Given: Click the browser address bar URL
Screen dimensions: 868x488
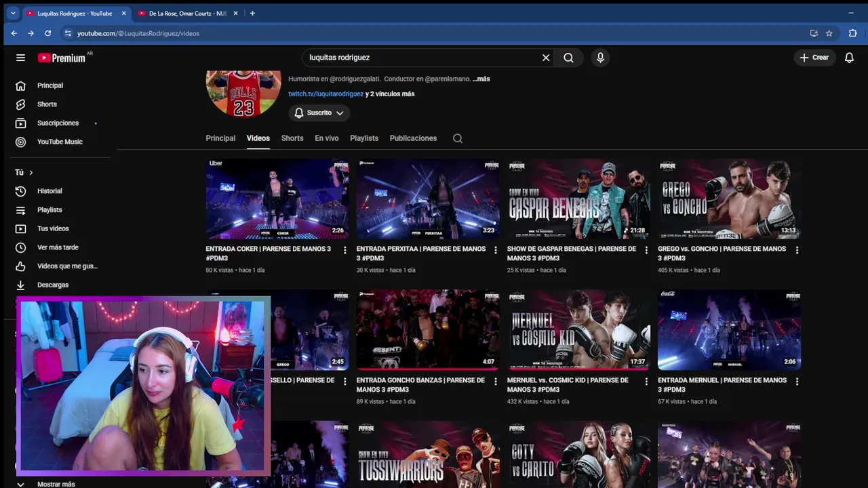Looking at the screenshot, I should [x=138, y=33].
